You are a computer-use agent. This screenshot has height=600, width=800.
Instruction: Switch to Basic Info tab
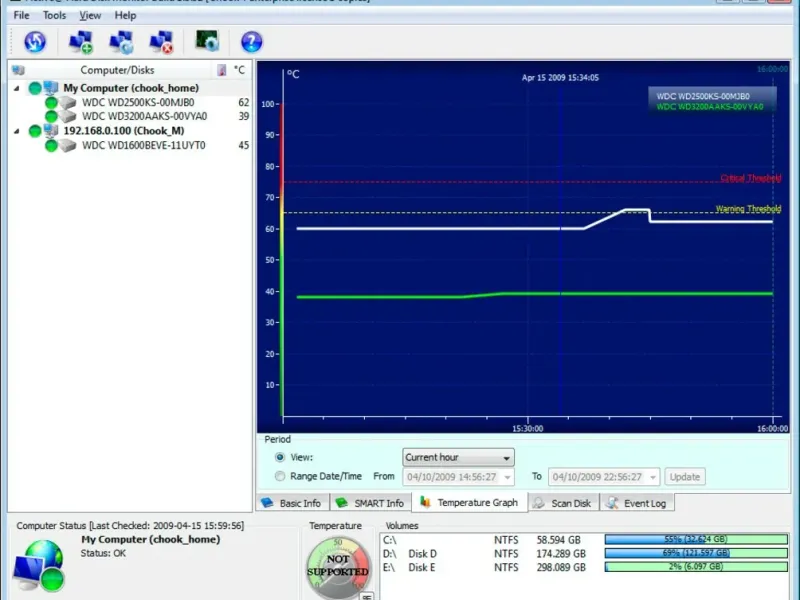click(x=293, y=503)
